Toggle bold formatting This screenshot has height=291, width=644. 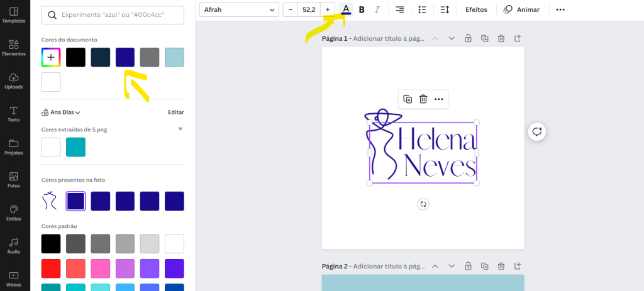click(362, 9)
